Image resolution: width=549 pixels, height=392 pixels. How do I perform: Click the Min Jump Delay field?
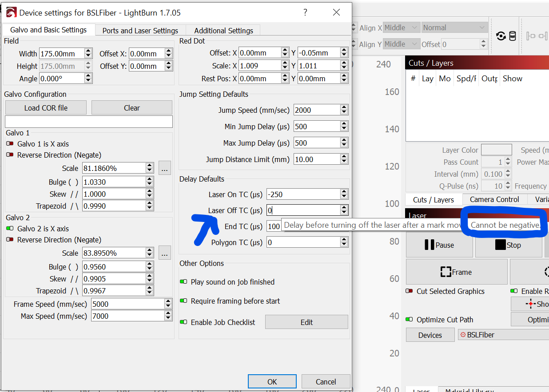tap(317, 127)
